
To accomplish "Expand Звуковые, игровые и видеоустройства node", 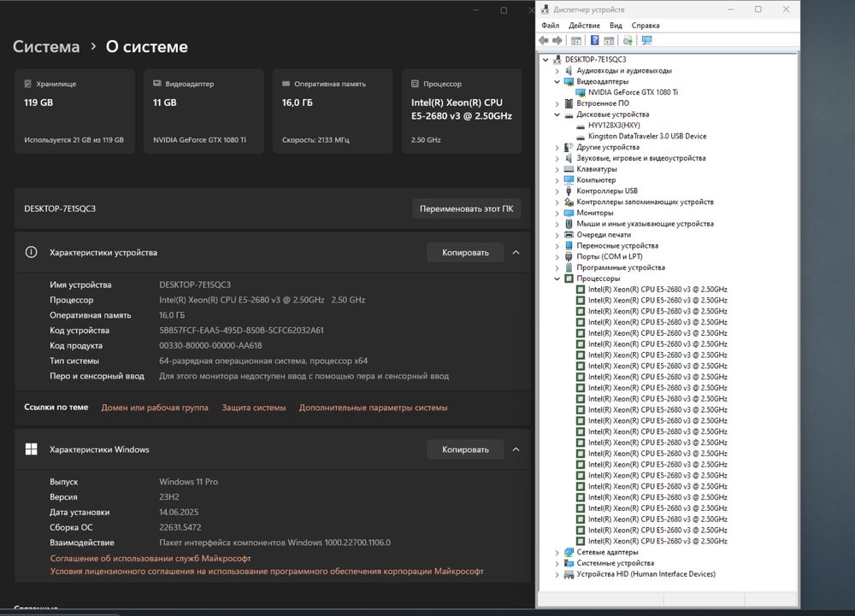I will pos(557,158).
